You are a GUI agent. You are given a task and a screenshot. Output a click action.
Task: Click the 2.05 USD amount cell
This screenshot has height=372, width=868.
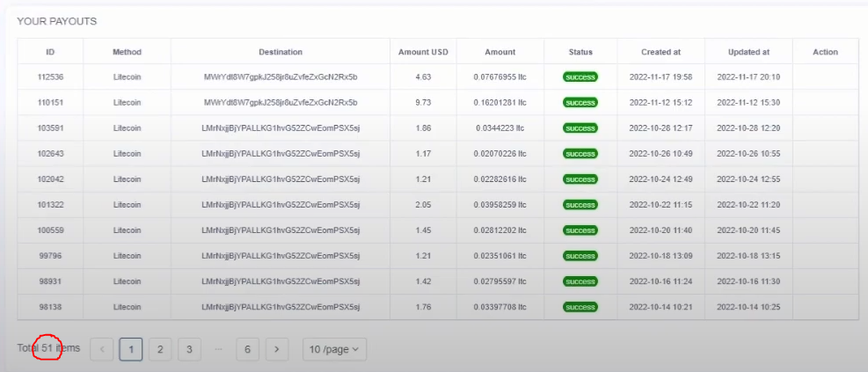tap(423, 204)
